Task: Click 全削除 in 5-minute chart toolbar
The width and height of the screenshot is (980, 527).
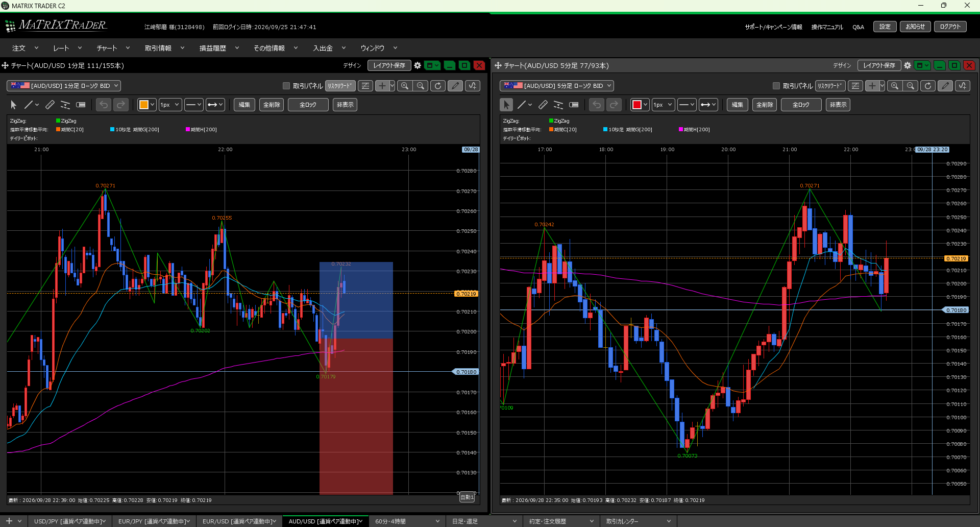Action: click(765, 105)
